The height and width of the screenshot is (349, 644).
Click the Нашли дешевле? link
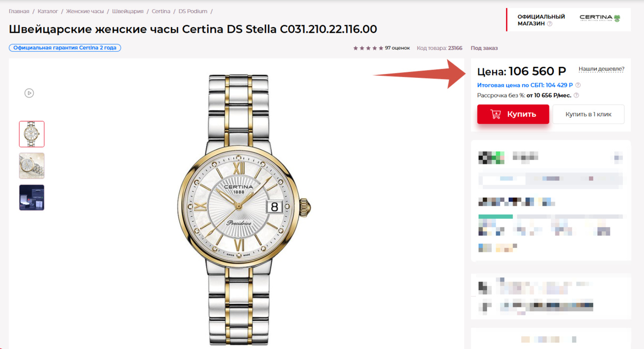click(601, 69)
